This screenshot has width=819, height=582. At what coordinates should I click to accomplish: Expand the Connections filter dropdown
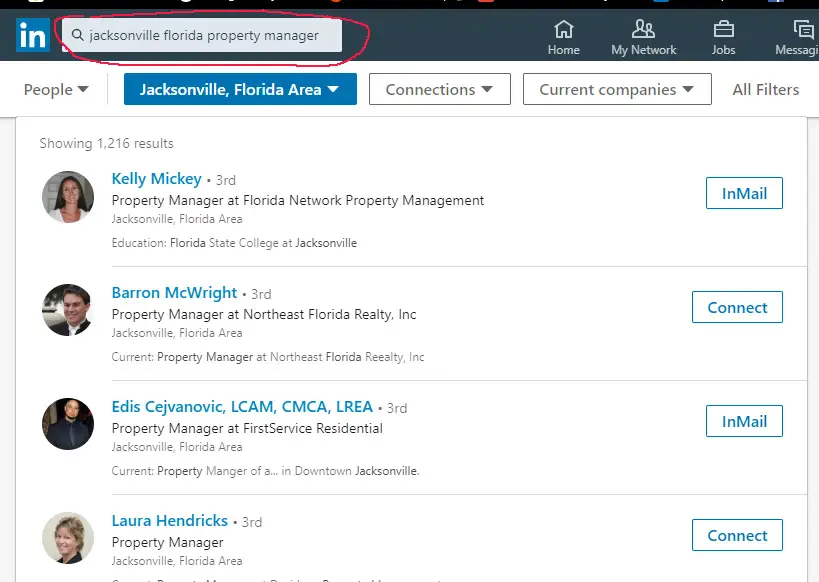(440, 89)
